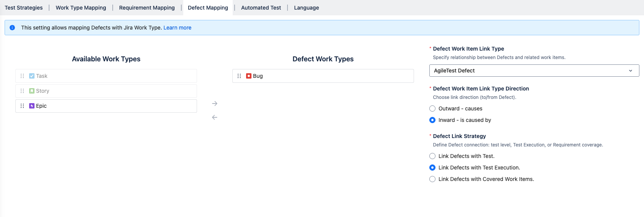Screen dimensions: 644x217
Task: Open the AgileTest Defect link type dropdown
Action: pos(534,71)
